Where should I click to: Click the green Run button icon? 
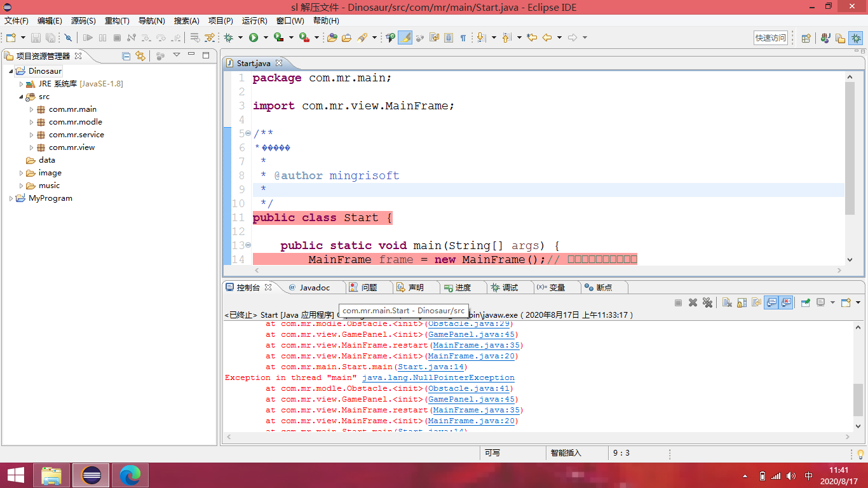[254, 37]
